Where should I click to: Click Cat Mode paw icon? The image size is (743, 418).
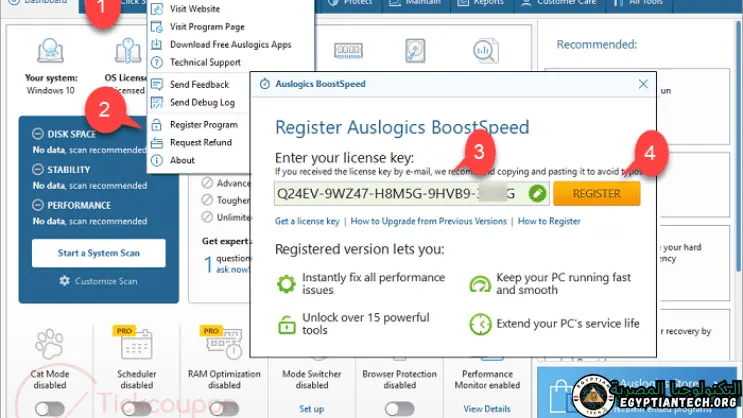click(x=49, y=344)
